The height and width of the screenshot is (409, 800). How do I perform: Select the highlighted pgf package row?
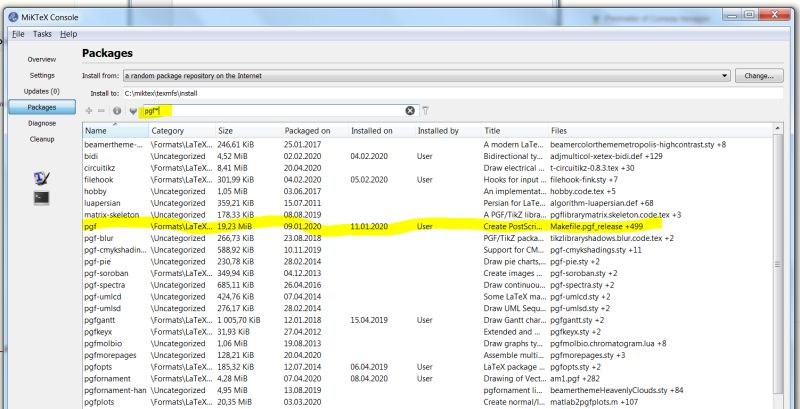[428, 226]
